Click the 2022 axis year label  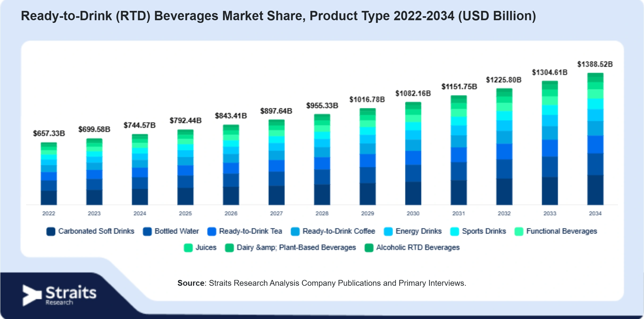(49, 213)
